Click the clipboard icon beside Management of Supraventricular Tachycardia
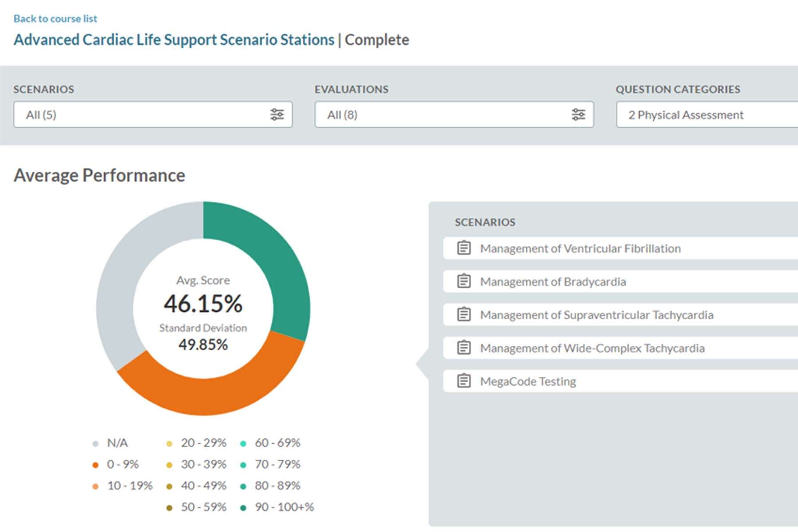 pos(463,315)
